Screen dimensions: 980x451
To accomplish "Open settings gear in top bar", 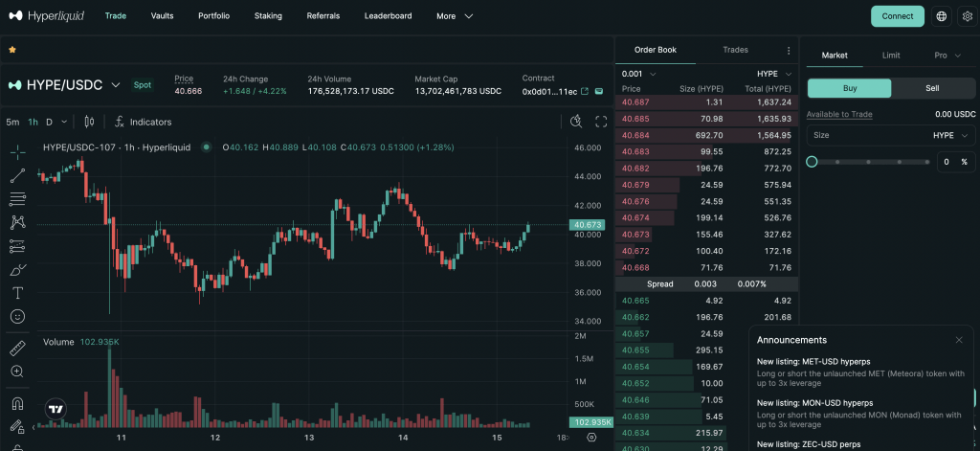I will (x=967, y=16).
